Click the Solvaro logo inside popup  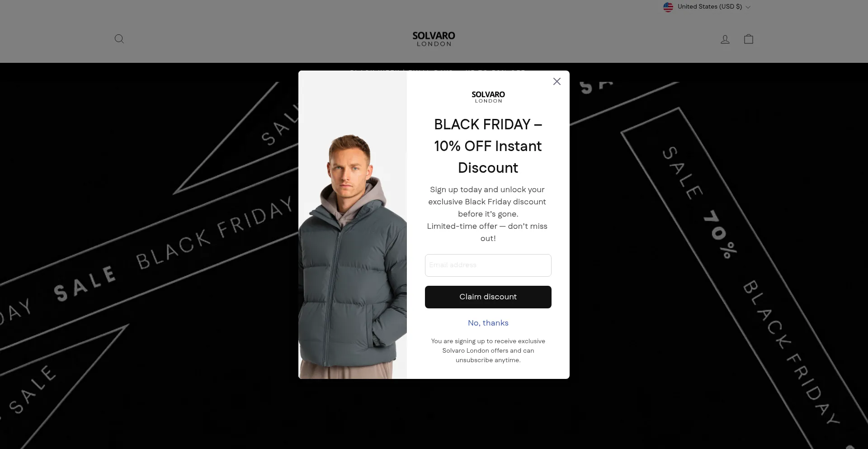click(488, 97)
